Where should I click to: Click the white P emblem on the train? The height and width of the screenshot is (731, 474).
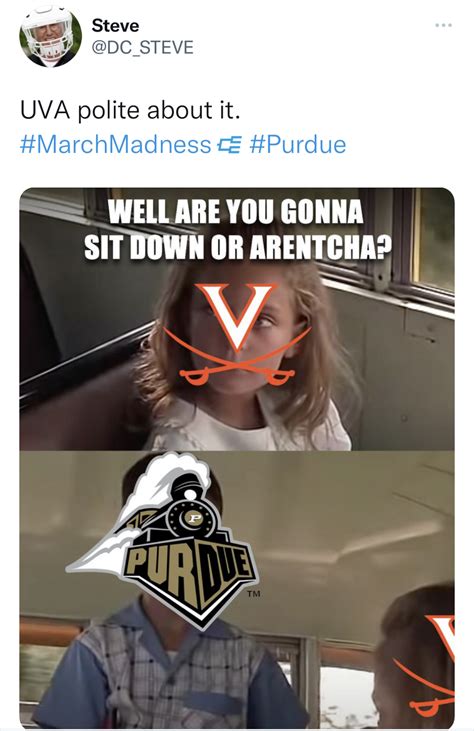(193, 518)
